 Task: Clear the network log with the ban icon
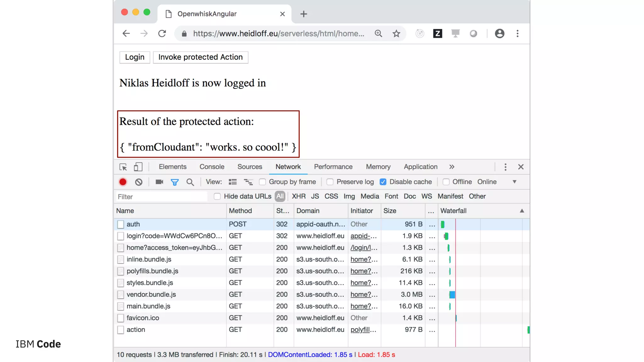pos(139,182)
